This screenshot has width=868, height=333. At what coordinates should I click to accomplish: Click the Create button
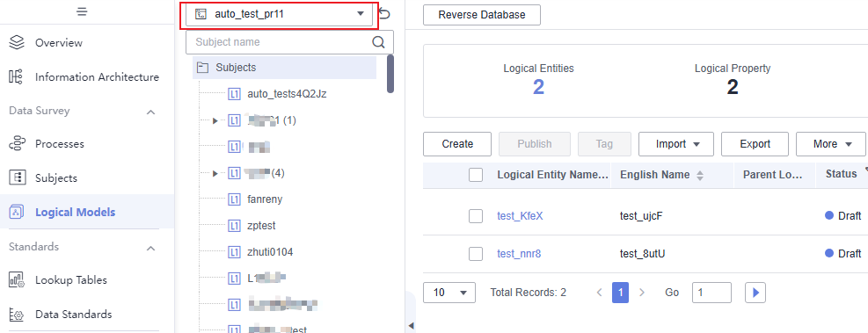tap(457, 144)
